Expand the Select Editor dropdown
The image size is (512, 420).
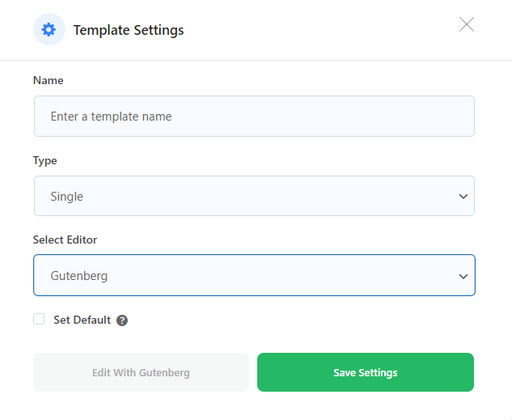[254, 276]
